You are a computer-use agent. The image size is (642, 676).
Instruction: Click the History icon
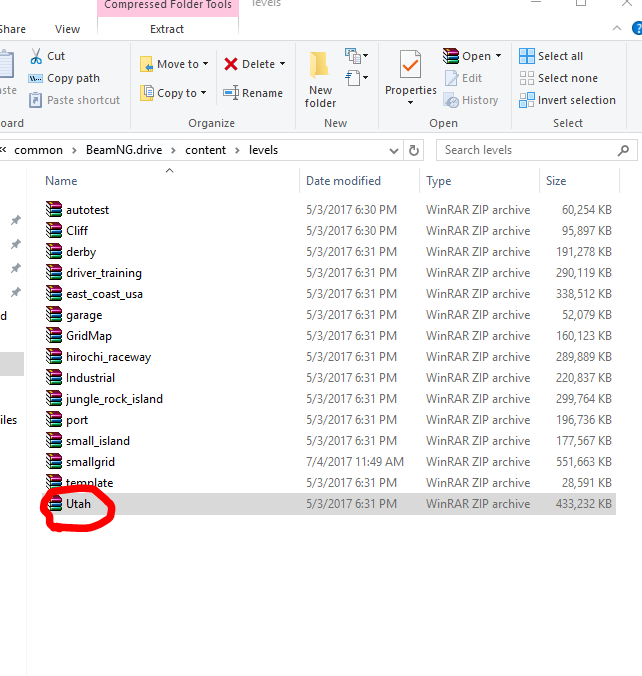pyautogui.click(x=451, y=100)
